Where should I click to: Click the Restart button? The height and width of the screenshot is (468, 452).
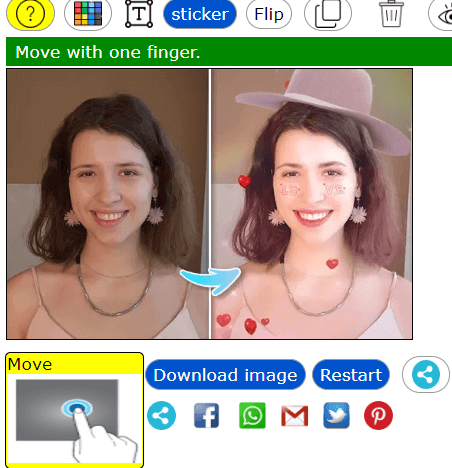click(x=351, y=375)
